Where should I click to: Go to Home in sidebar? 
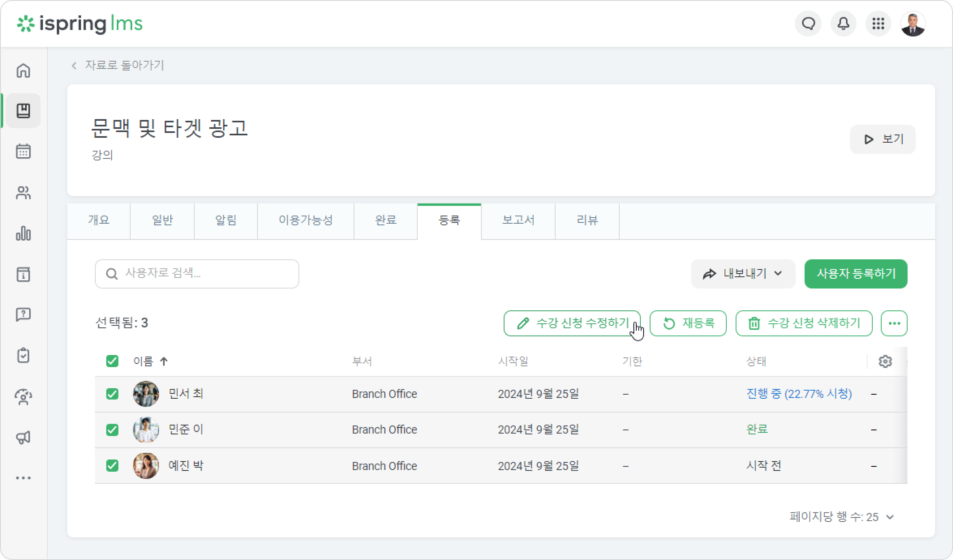pos(24,71)
